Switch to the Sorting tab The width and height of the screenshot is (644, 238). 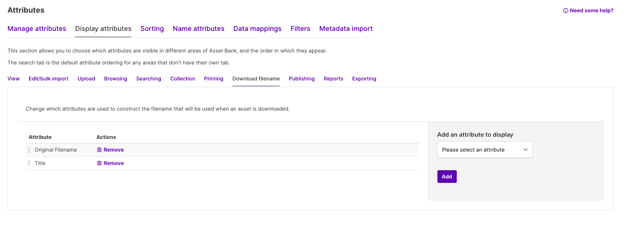(x=152, y=29)
